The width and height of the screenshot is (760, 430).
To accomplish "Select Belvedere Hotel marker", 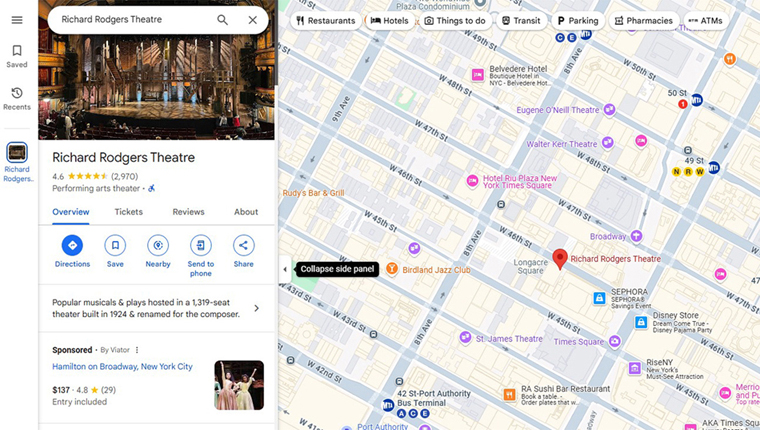I will pos(477,75).
